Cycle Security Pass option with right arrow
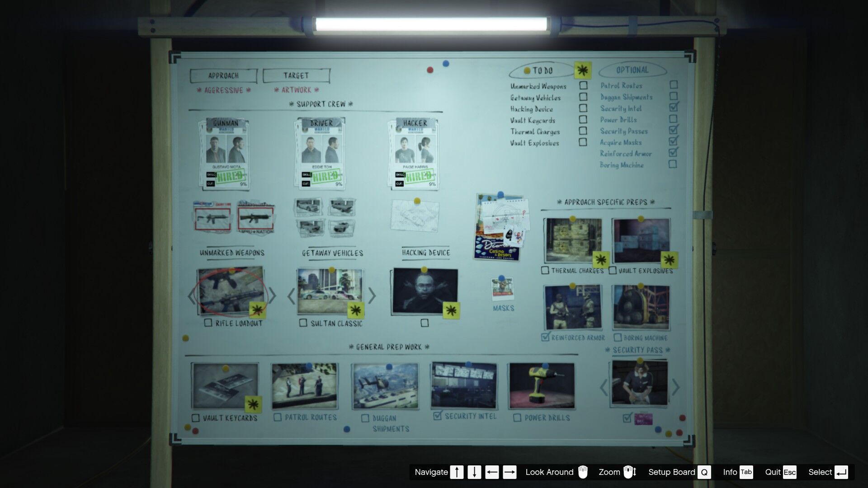The height and width of the screenshot is (488, 868). point(675,387)
